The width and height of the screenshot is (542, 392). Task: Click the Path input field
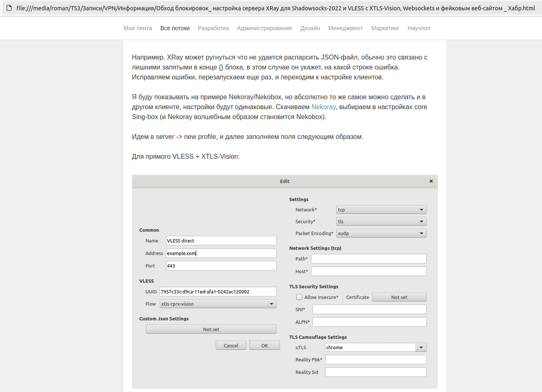coord(369,259)
